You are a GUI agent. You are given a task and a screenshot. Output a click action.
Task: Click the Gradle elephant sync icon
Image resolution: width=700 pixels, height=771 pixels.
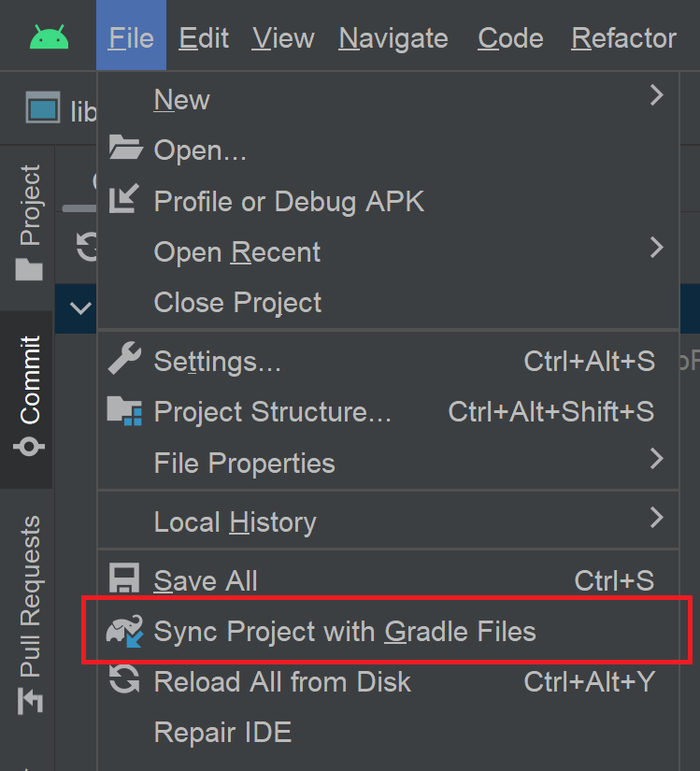pyautogui.click(x=124, y=632)
